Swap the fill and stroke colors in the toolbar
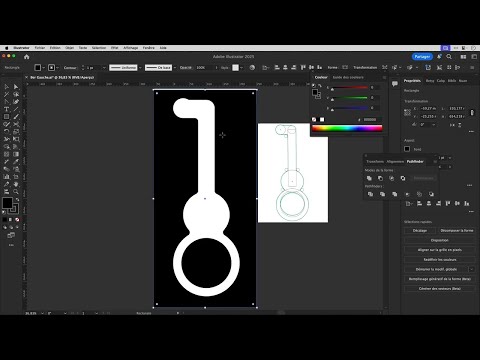The image size is (480, 360). click(x=17, y=199)
